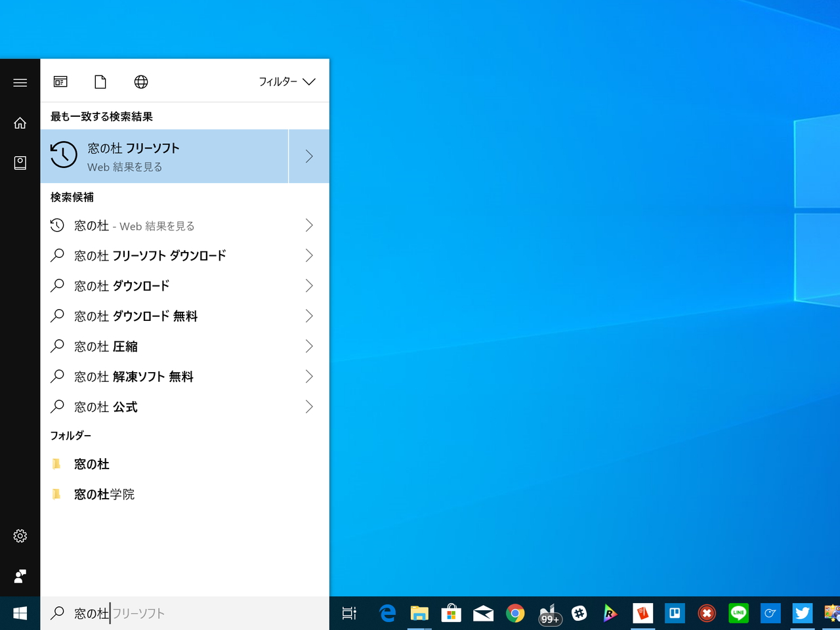
Task: Select the apps filter icon
Action: tap(60, 81)
